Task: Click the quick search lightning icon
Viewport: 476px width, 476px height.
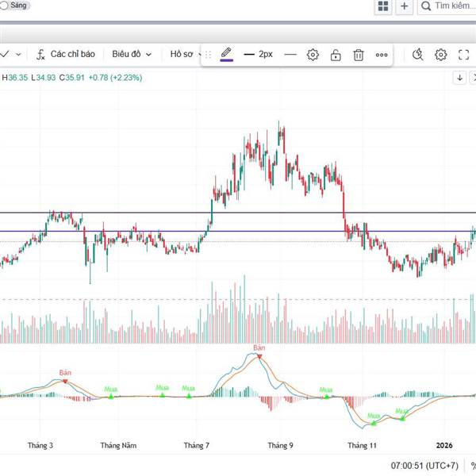Action: pos(418,55)
